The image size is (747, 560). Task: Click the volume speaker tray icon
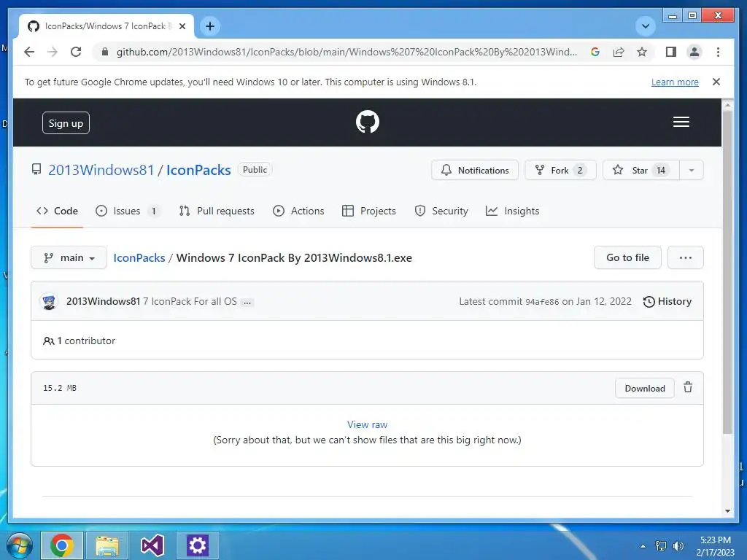(x=678, y=546)
